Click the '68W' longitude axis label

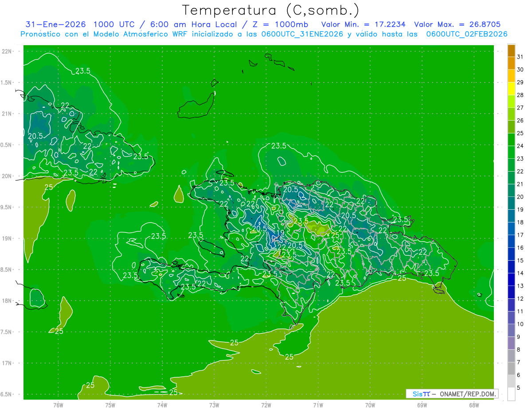click(x=473, y=405)
